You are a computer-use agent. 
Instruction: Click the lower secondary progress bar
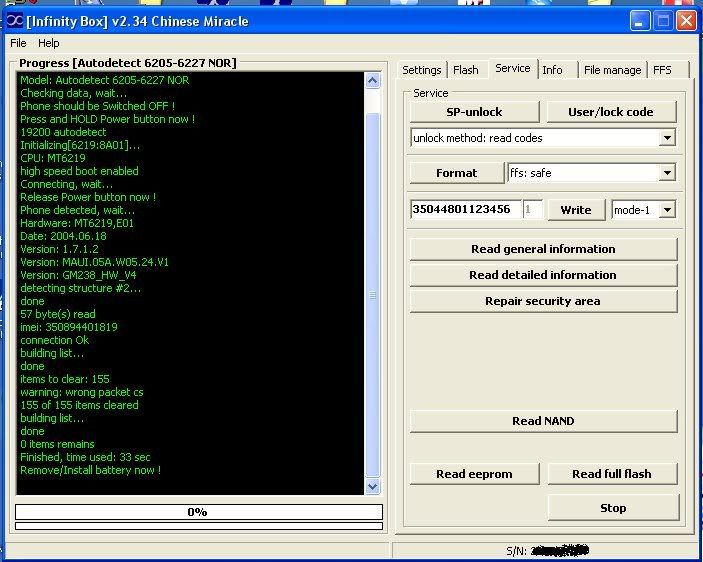[199, 526]
